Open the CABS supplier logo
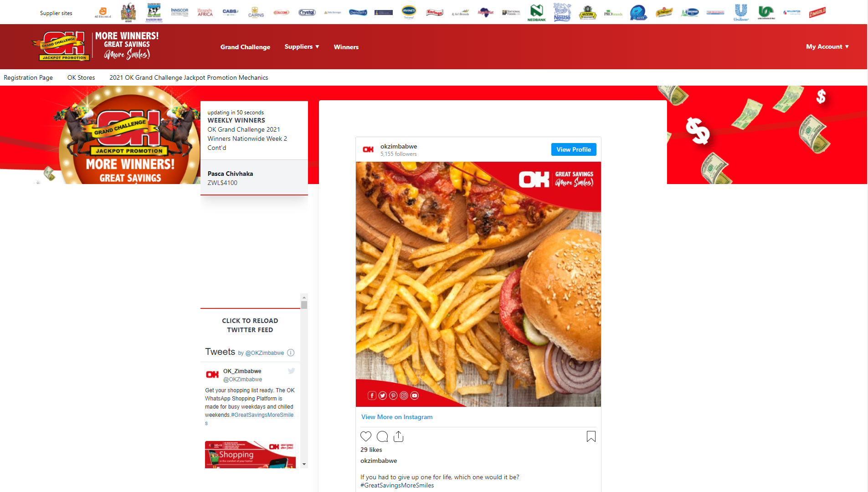This screenshot has height=492, width=868. [230, 12]
